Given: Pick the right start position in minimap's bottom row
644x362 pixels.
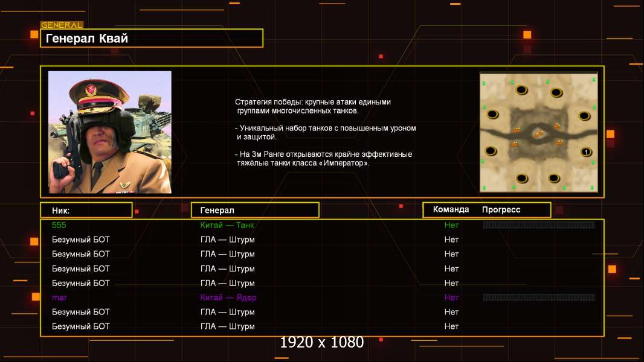Looking at the screenshot, I should tap(553, 178).
